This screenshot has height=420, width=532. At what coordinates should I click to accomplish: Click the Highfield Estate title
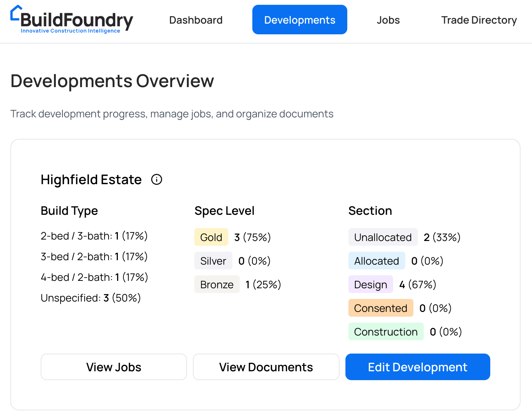coord(91,180)
